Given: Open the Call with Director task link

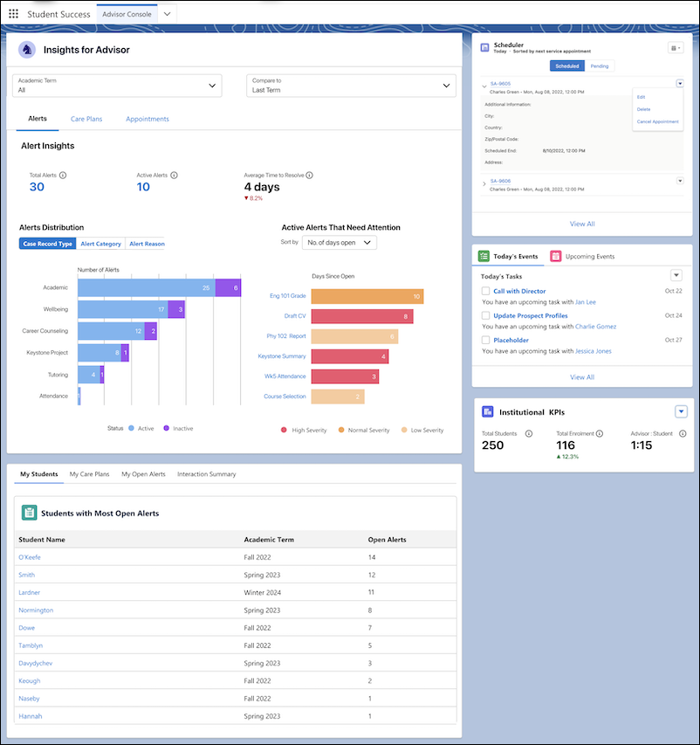Looking at the screenshot, I should point(519,291).
